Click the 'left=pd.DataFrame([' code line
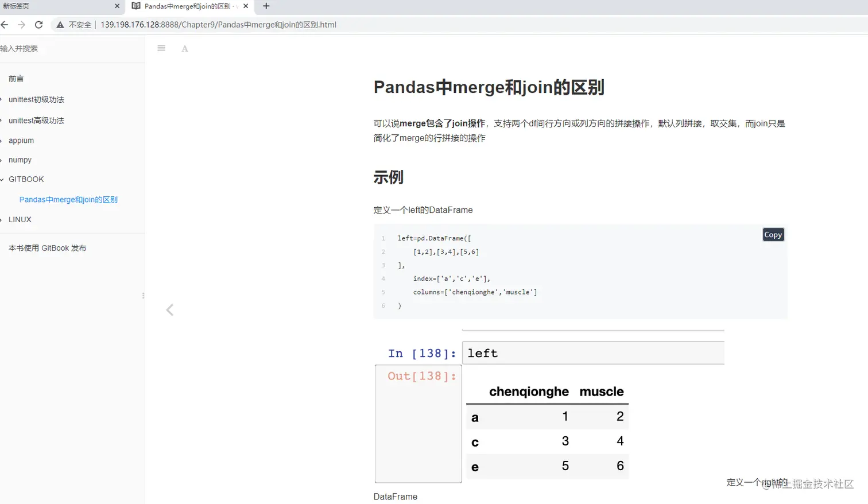 tap(434, 238)
